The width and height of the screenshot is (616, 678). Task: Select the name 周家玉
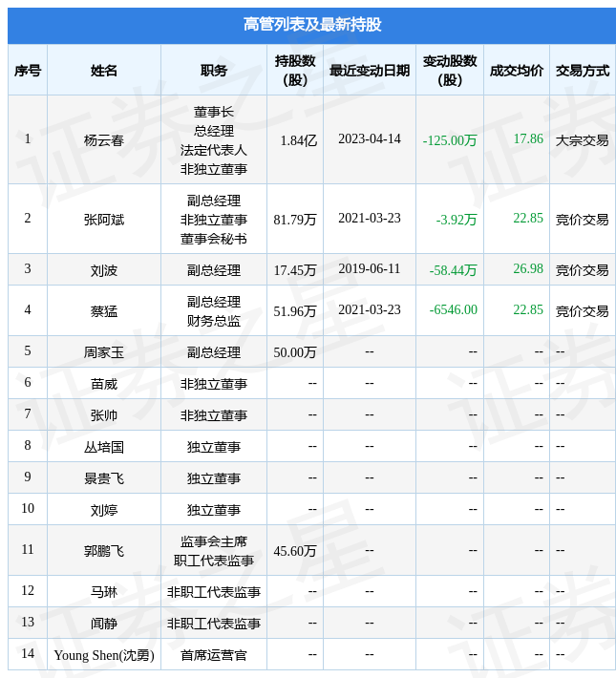[104, 352]
